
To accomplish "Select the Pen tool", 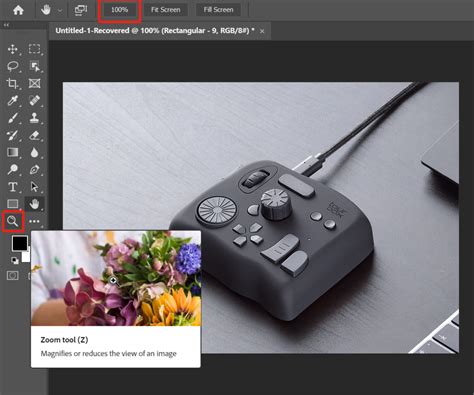I will [34, 169].
